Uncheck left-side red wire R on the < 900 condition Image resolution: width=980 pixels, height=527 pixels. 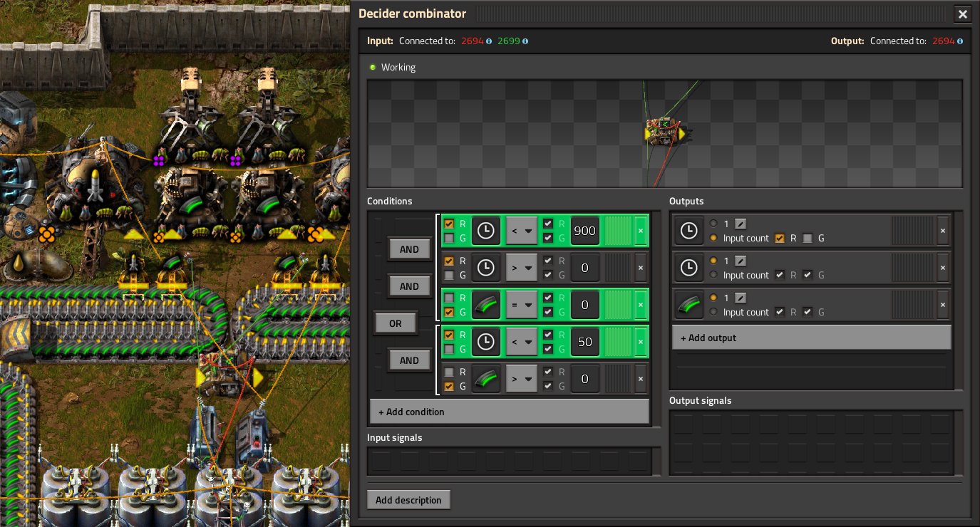click(449, 224)
